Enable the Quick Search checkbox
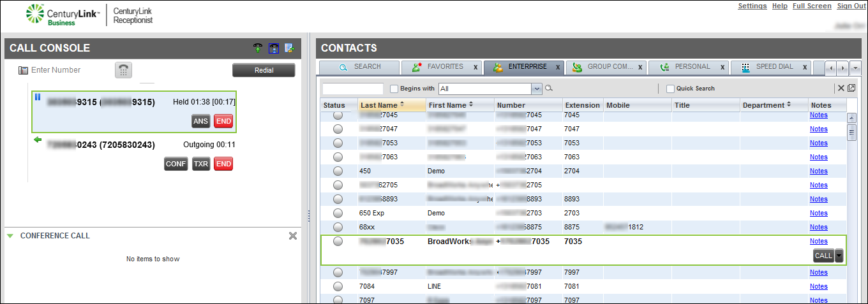Viewport: 868px width, 304px height. tap(670, 89)
